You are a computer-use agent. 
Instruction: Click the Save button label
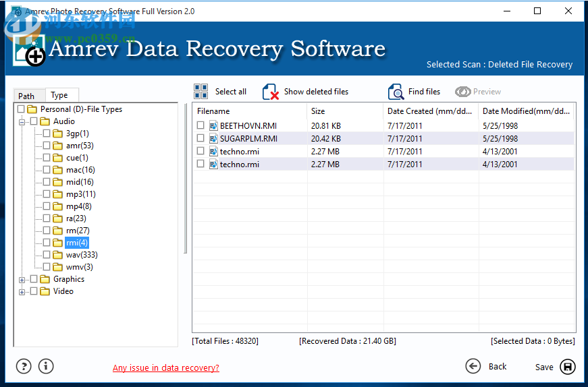click(x=544, y=367)
